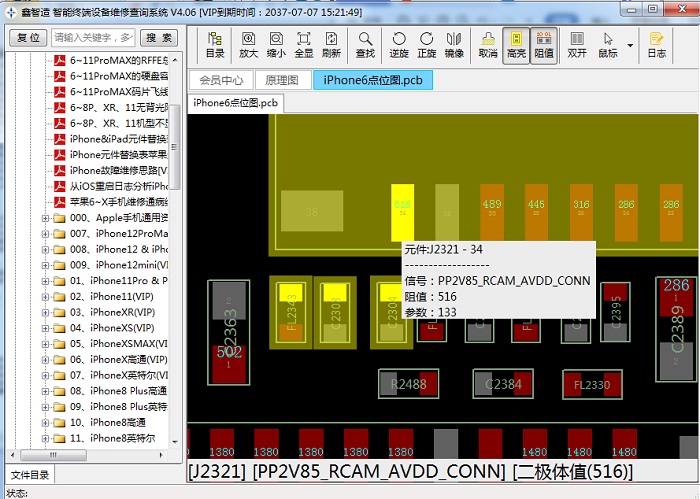Select component R2488 on the board
Screen dimensions: 700x499
pos(408,384)
